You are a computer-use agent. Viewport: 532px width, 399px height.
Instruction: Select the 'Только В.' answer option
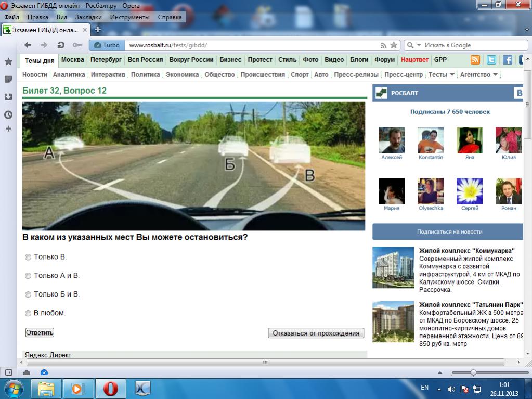(28, 257)
